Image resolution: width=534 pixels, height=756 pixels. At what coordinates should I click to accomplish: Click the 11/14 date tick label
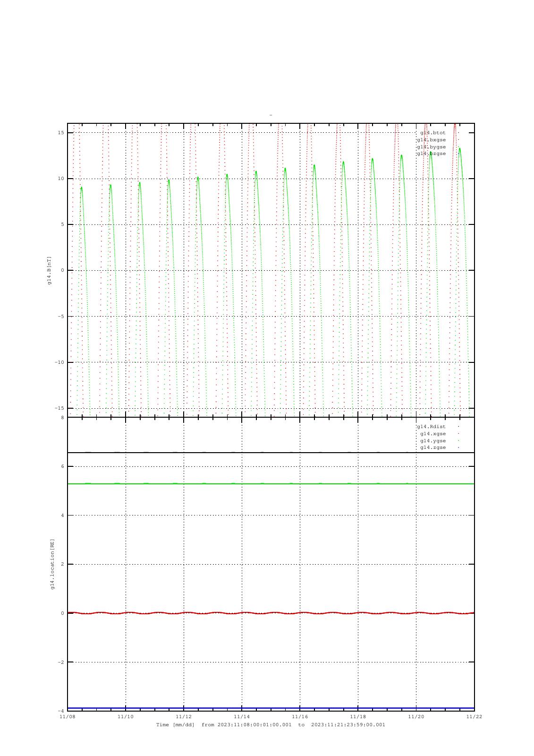[x=242, y=717]
